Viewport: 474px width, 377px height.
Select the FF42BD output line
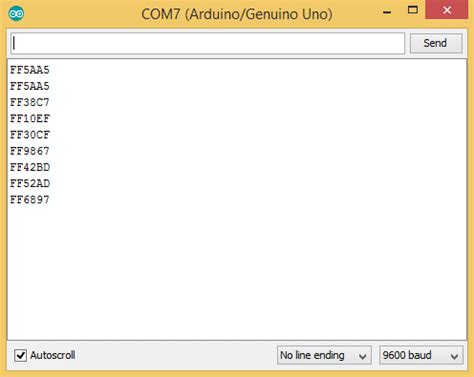click(30, 167)
